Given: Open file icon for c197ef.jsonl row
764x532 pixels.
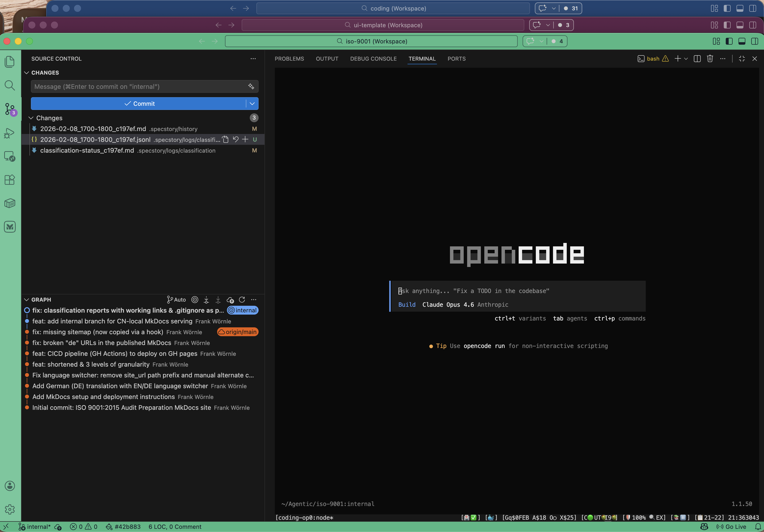Looking at the screenshot, I should [x=225, y=139].
